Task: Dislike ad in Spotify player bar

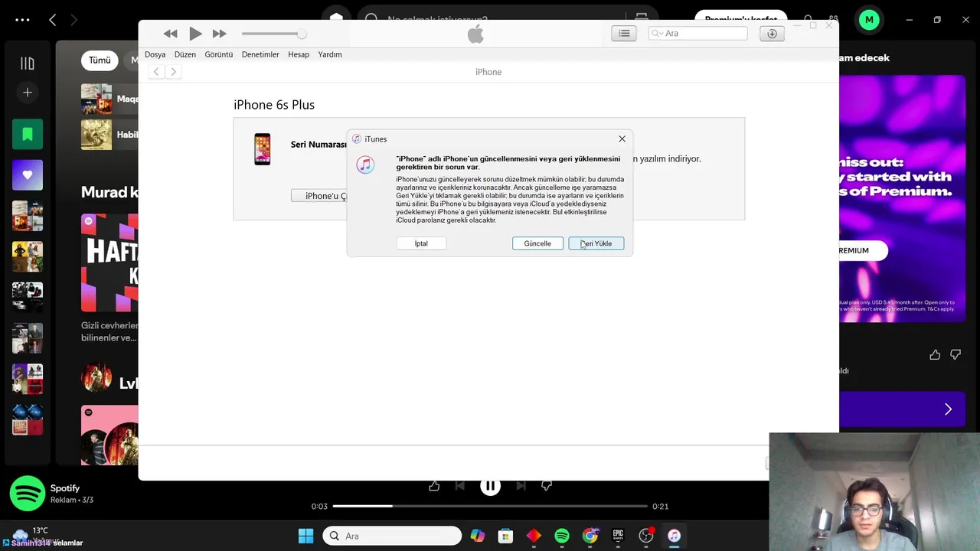Action: coord(547,485)
